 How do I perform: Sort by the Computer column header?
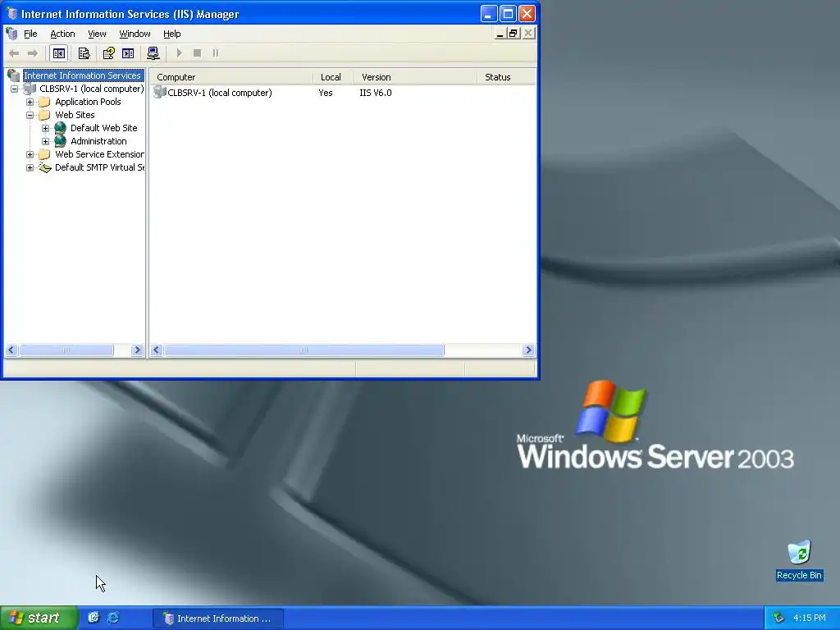point(231,77)
